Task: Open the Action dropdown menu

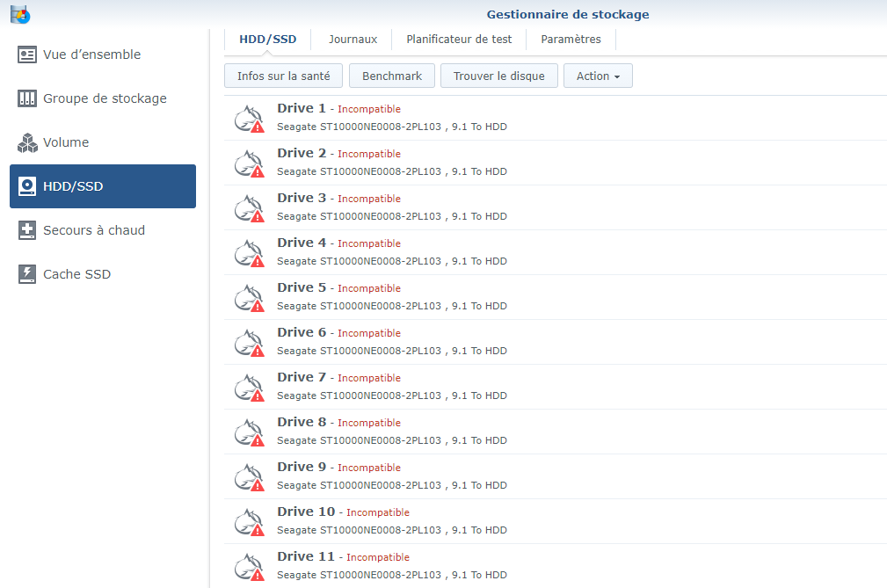Action: pyautogui.click(x=598, y=76)
